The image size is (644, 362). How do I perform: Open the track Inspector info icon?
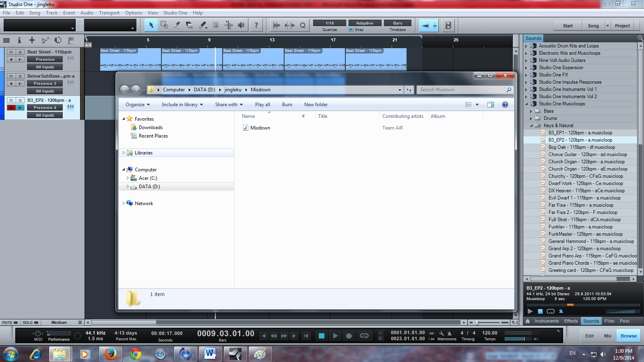point(19,40)
